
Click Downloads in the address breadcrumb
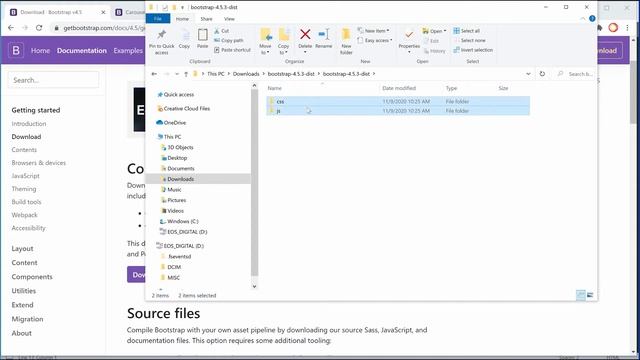pyautogui.click(x=246, y=74)
